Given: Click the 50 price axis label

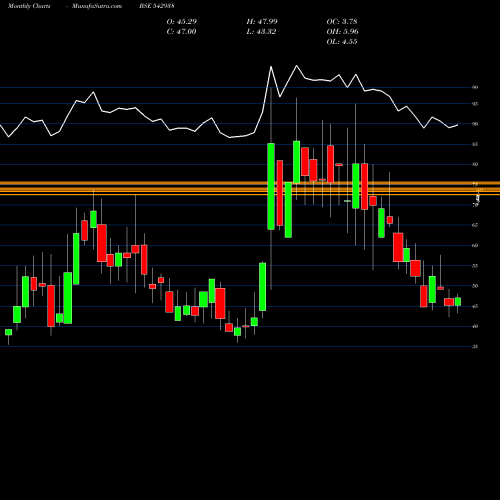Looking at the screenshot, I should (475, 286).
